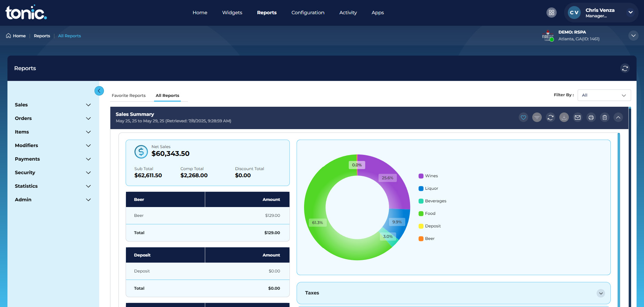Click the All Reports breadcrumb link
Viewport: 644px width, 307px height.
click(69, 36)
